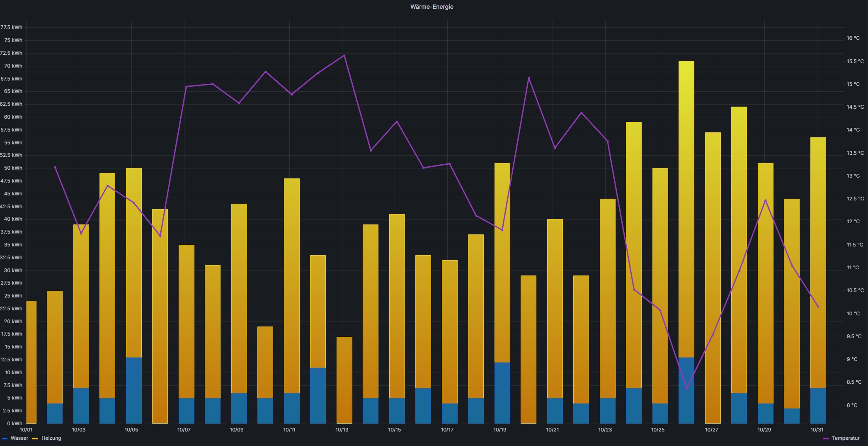868x446 pixels.
Task: Click the first Temperatur data point on 10/02
Action: (x=55, y=167)
